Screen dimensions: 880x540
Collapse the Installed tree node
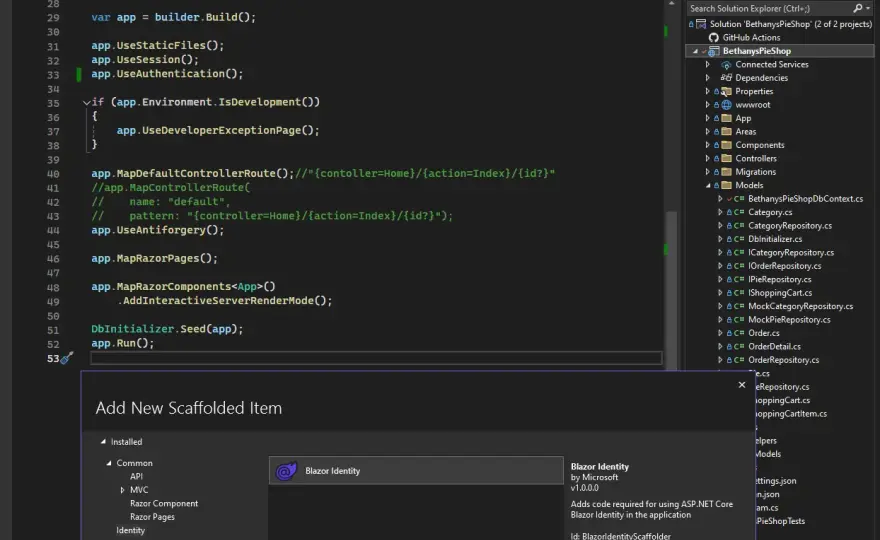tap(103, 442)
